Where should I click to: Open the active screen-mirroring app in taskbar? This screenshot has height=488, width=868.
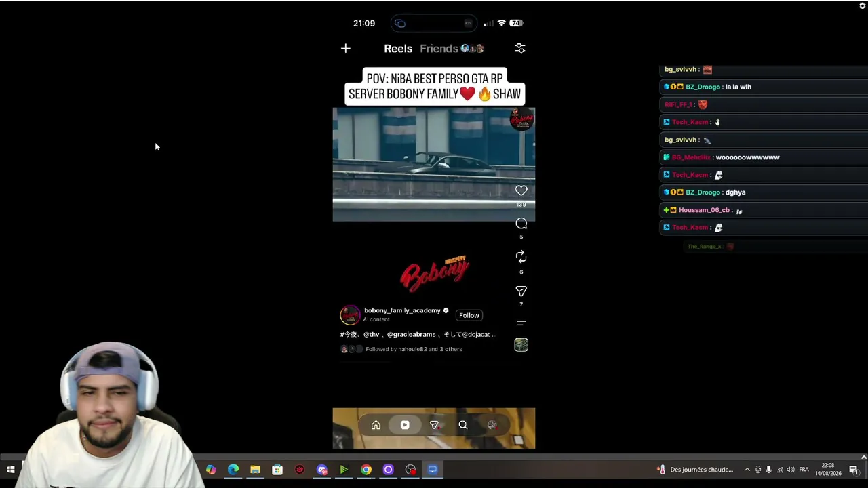click(433, 470)
